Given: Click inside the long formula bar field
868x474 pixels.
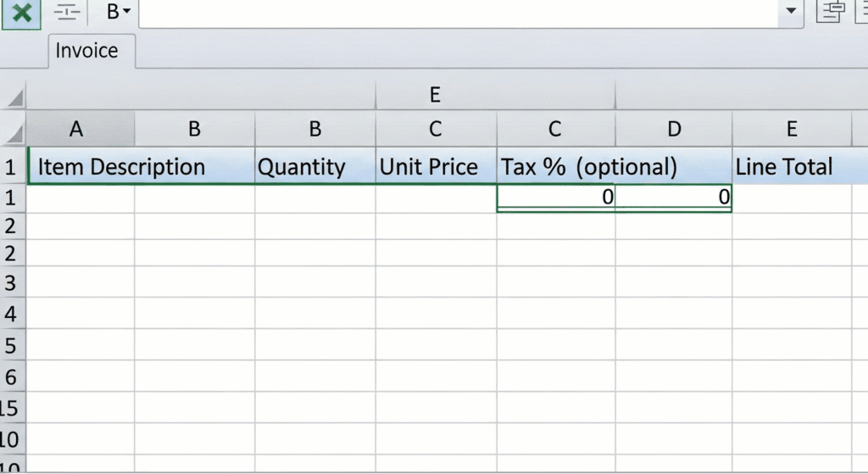Looking at the screenshot, I should 458,12.
